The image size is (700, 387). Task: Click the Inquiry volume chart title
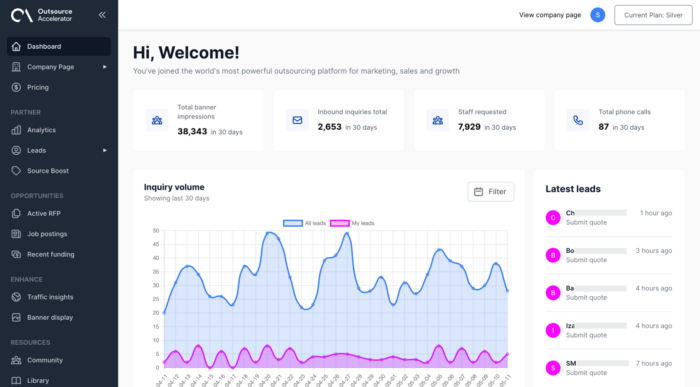point(174,187)
